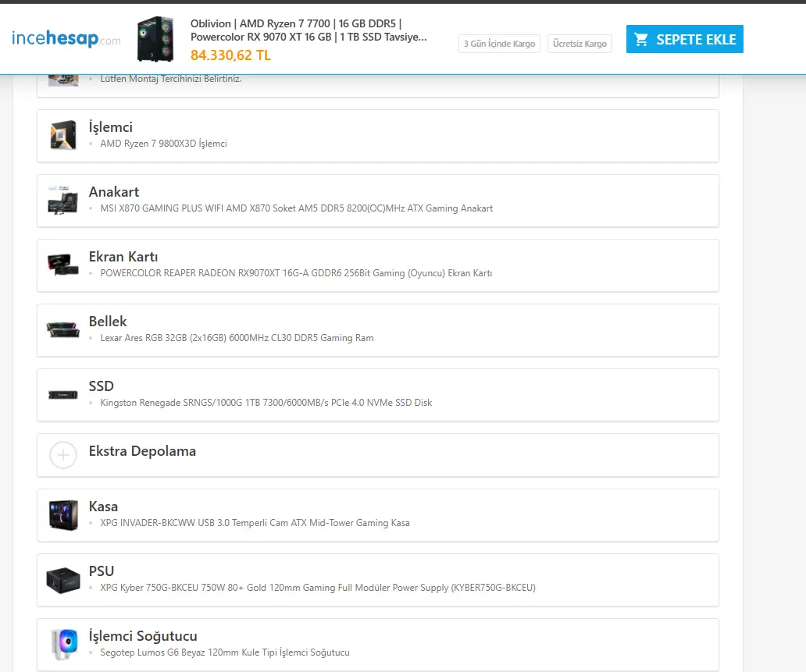Click the Bellek RAM sticks icon
This screenshot has height=672, width=806.
click(62, 329)
